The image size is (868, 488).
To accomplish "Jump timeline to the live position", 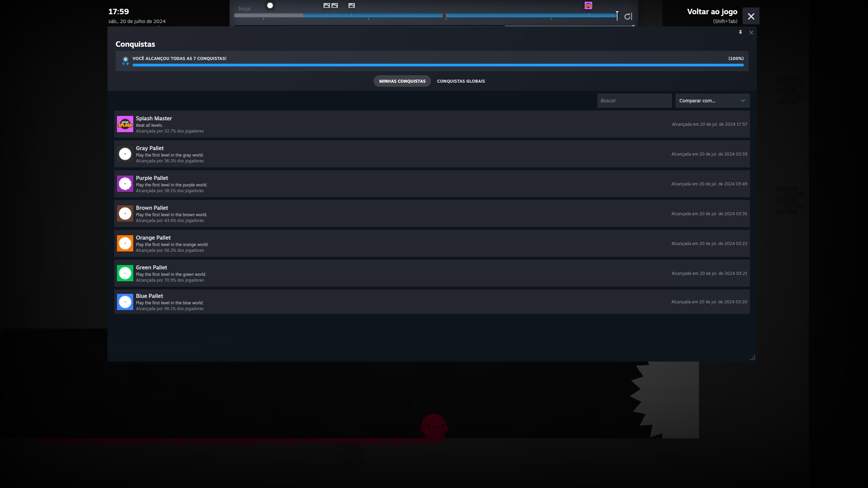I will coord(628,16).
